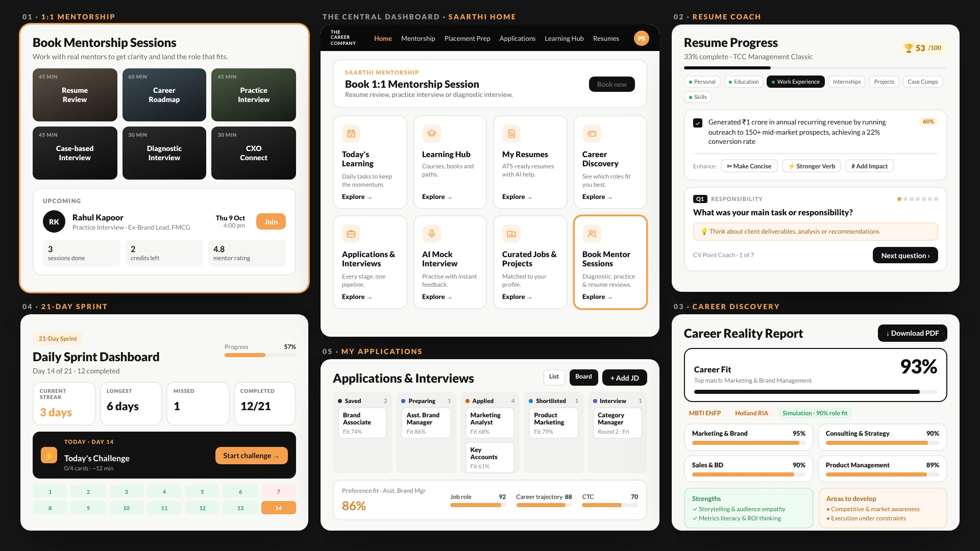The height and width of the screenshot is (551, 980).
Task: Click the Career Fit progress bar
Action: coord(815,392)
